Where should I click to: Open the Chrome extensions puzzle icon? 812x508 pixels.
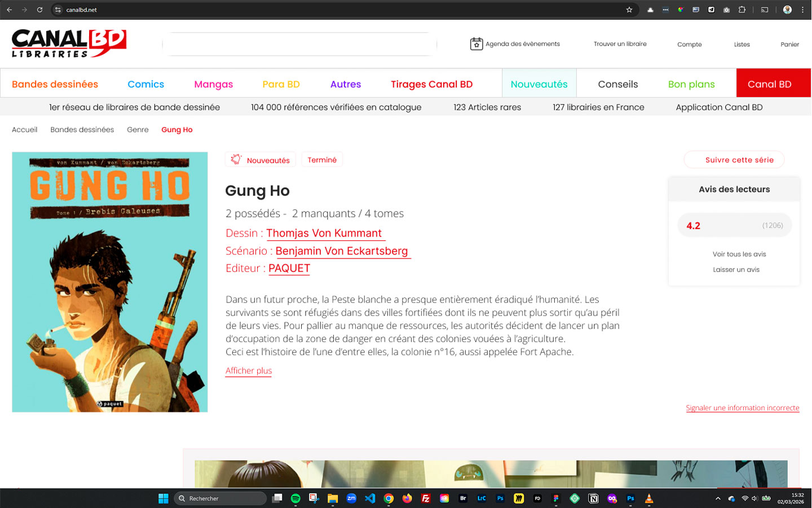click(742, 10)
